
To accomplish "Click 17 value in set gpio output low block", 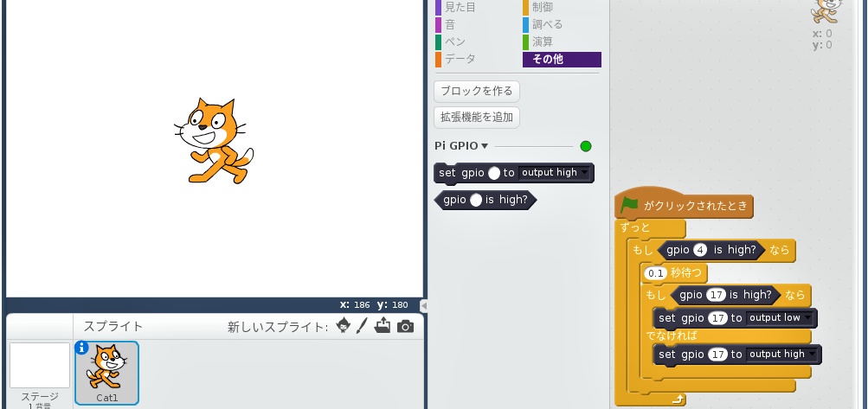I will coord(718,318).
